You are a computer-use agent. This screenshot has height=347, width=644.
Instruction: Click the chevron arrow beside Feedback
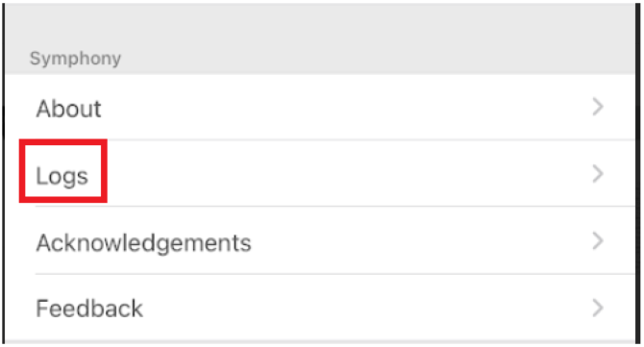pos(598,308)
